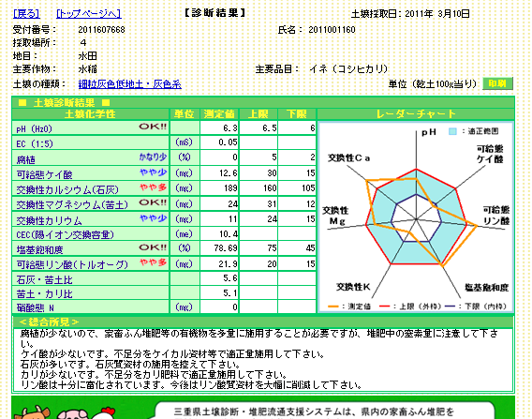Click the EC (1:5) row label
The height and width of the screenshot is (419, 532).
click(35, 144)
